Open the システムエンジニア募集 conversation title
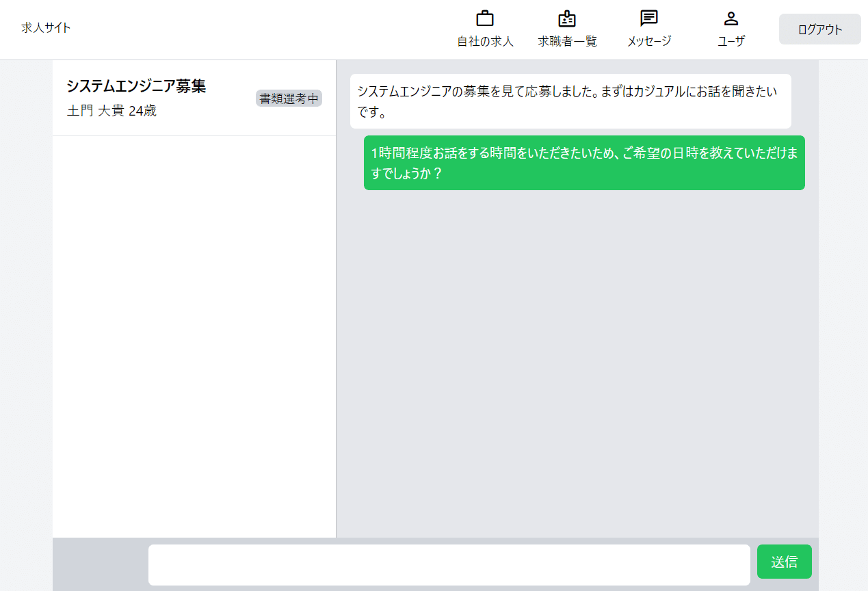Screen dimensions: 868x591 pyautogui.click(x=136, y=86)
